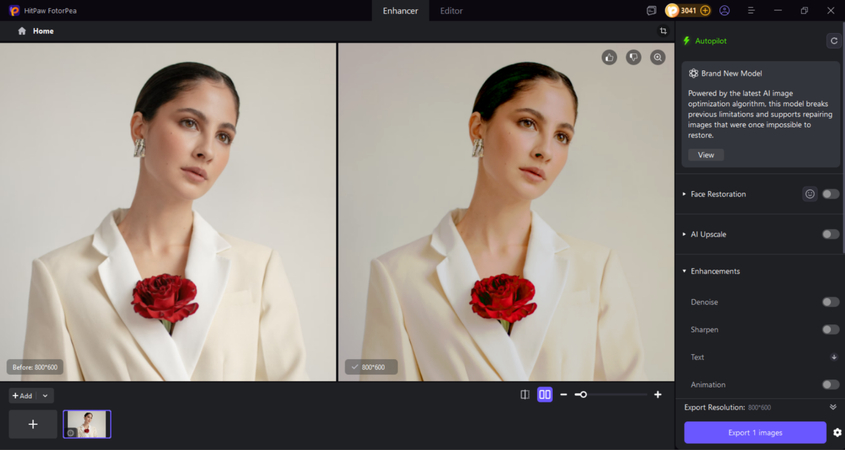Click the HitPaw FotorPea logo icon
845x450 pixels.
pyautogui.click(x=14, y=10)
